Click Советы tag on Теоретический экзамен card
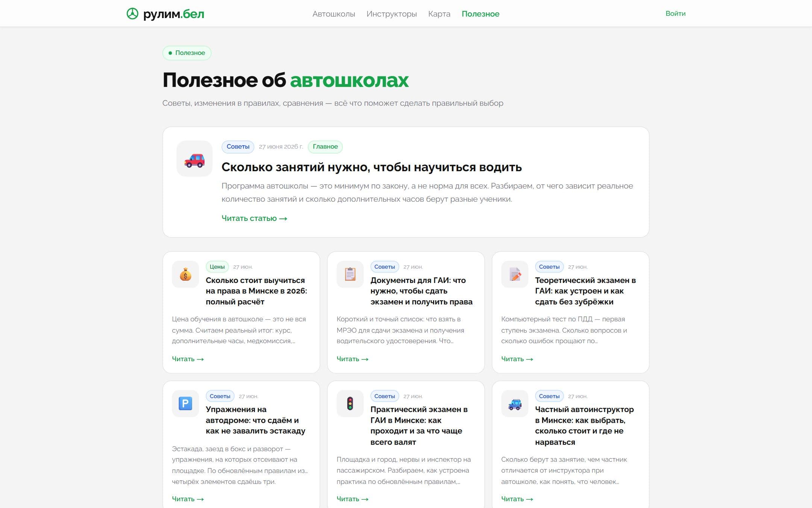Image resolution: width=812 pixels, height=508 pixels. click(549, 267)
